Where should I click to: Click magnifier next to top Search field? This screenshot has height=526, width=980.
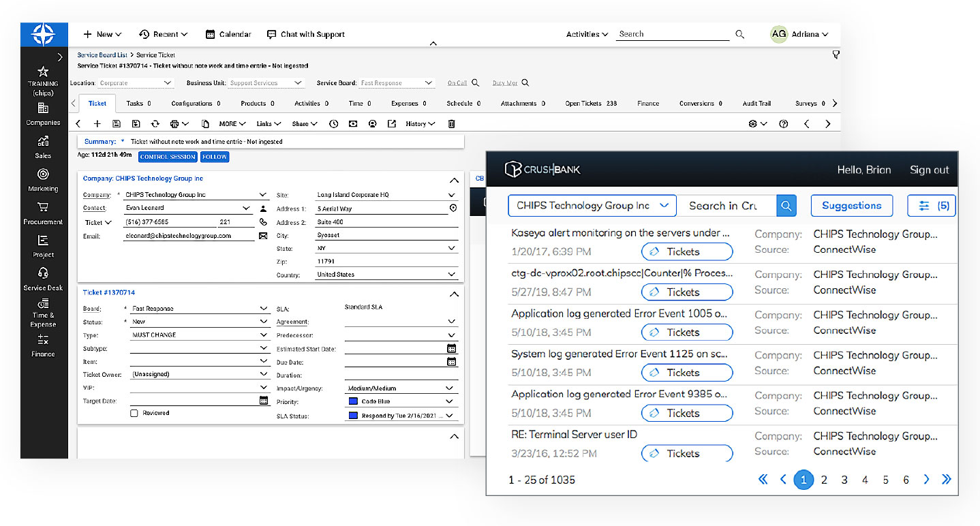pyautogui.click(x=740, y=34)
